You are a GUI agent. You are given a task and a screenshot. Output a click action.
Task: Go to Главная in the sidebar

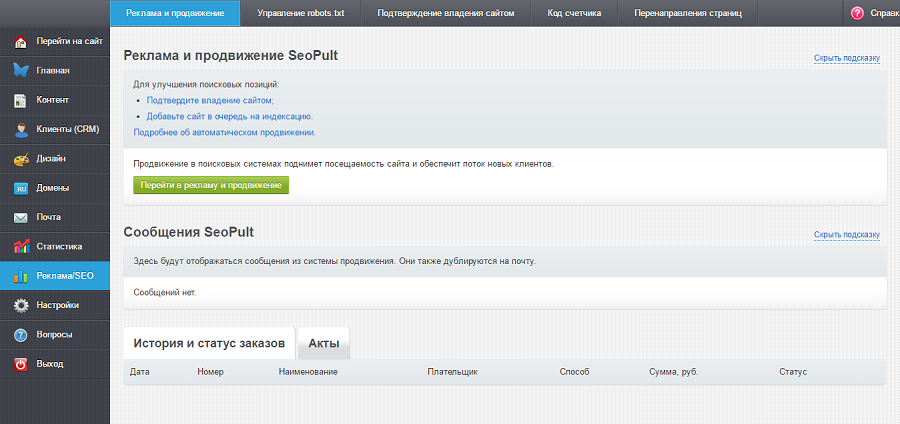pyautogui.click(x=53, y=71)
